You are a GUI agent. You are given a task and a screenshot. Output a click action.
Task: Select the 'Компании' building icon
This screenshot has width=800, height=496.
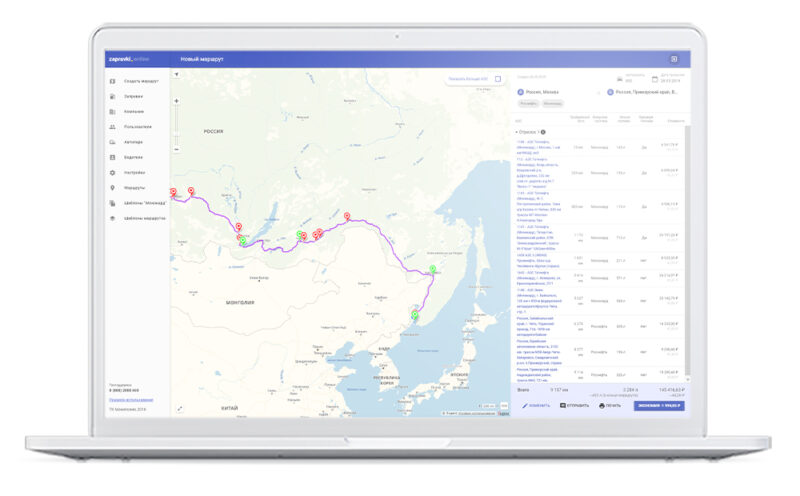click(x=112, y=111)
